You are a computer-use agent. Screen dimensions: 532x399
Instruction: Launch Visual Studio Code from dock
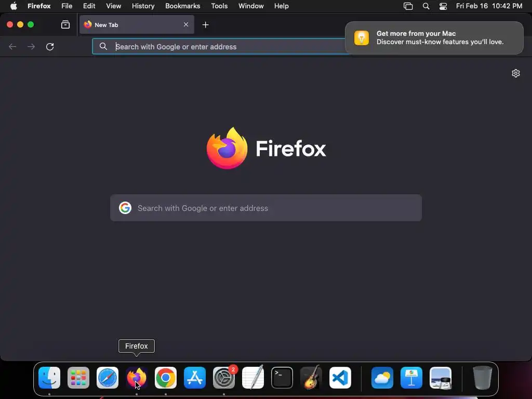pos(340,378)
